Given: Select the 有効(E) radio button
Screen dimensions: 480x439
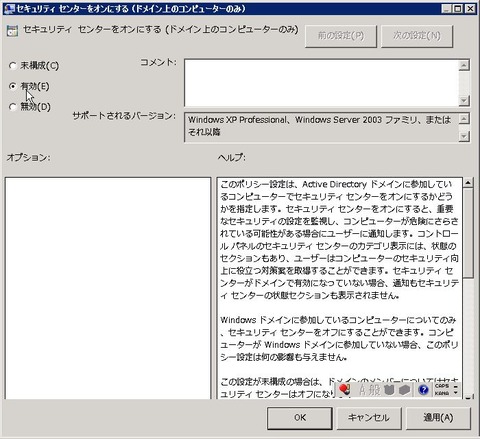Looking at the screenshot, I should [x=13, y=86].
